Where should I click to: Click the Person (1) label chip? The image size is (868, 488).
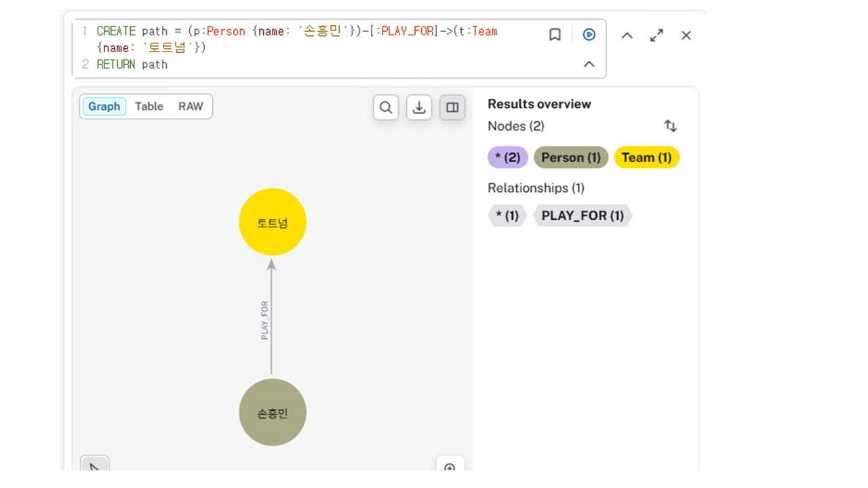(571, 157)
